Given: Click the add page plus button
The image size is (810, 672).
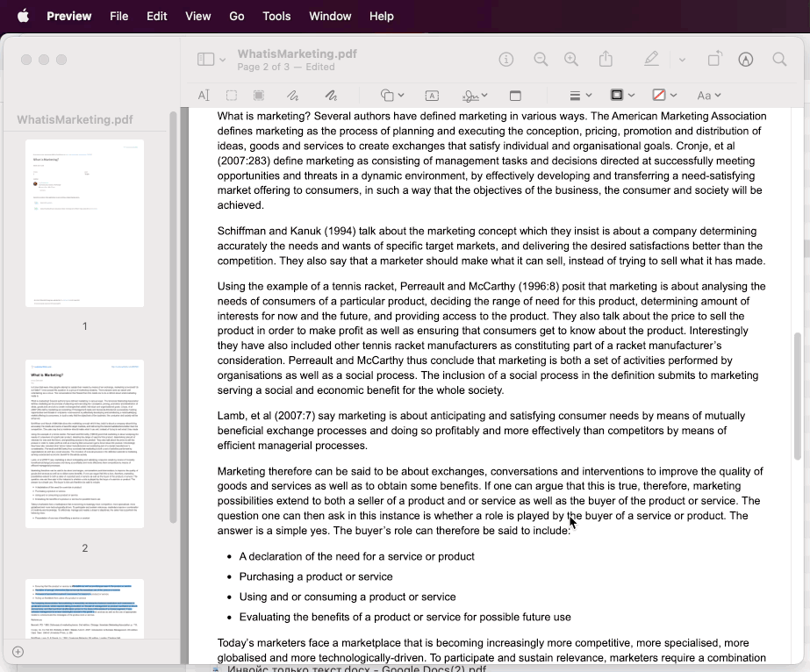Looking at the screenshot, I should [18, 652].
